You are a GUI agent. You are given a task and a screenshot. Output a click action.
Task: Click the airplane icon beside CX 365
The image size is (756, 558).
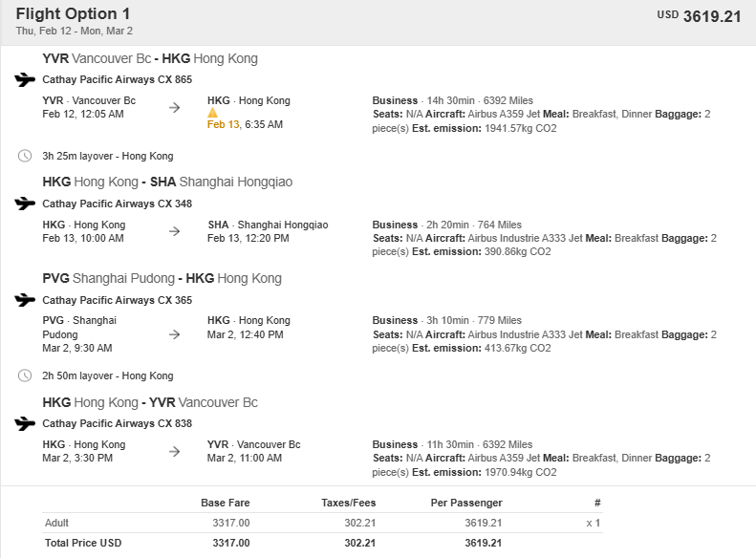pos(25,300)
